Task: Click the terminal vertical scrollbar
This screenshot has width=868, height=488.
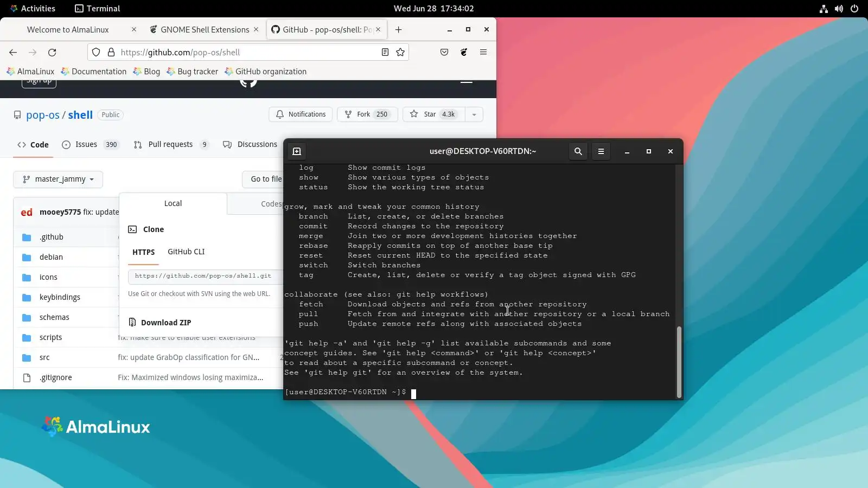Action: click(x=679, y=362)
